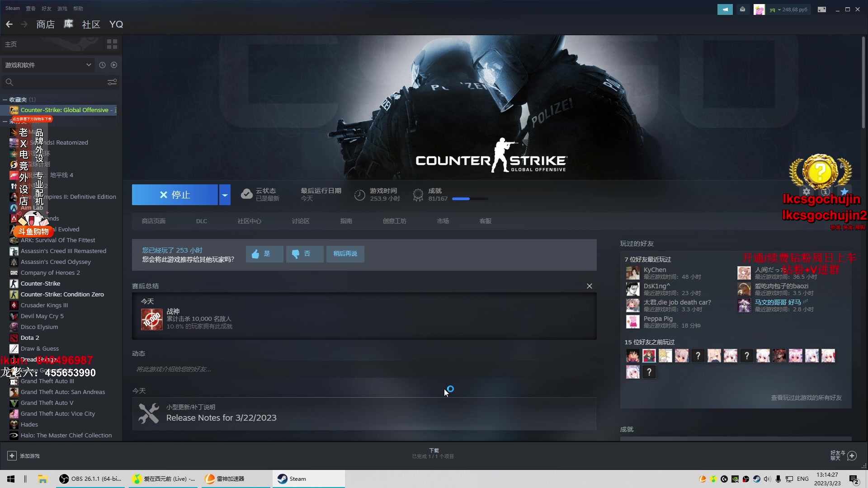Open friend DsK1ng^ profile

(657, 286)
